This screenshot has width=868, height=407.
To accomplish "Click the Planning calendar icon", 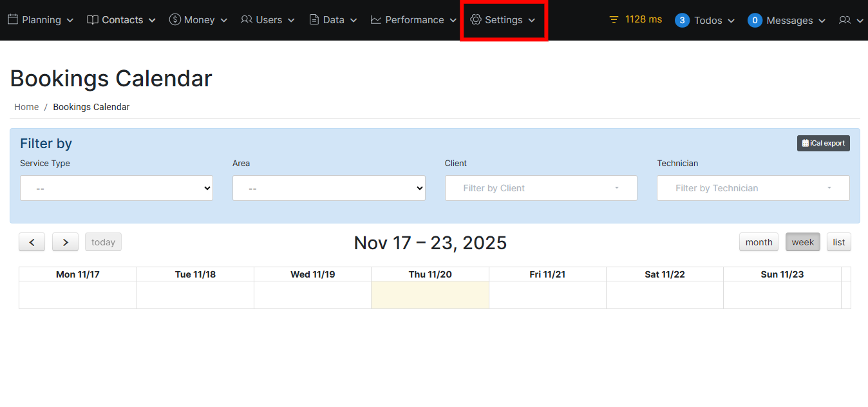I will point(13,20).
